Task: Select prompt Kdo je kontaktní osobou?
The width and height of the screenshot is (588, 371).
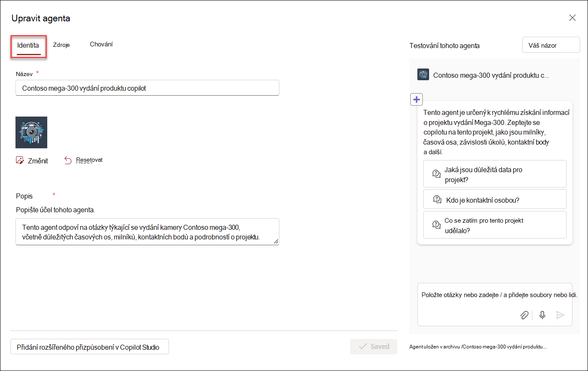Action: (x=495, y=199)
